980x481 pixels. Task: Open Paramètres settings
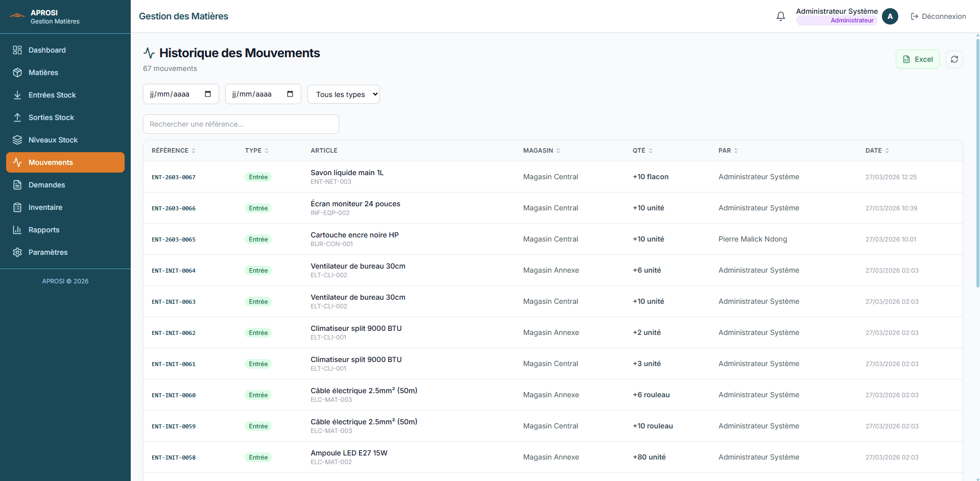(65, 252)
